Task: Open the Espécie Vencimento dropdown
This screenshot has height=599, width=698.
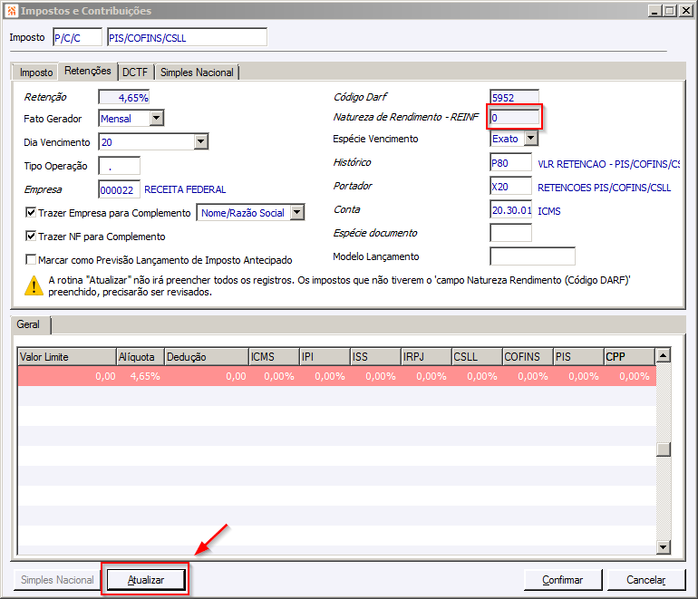Action: [531, 138]
